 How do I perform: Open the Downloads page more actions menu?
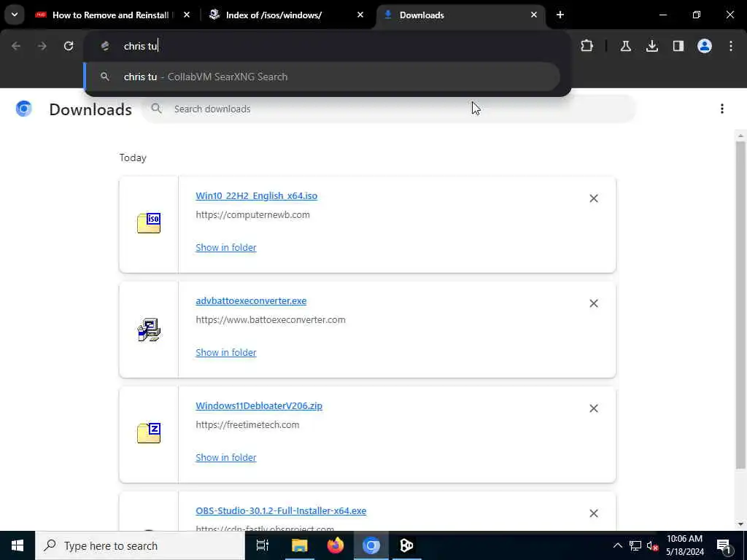pyautogui.click(x=722, y=109)
